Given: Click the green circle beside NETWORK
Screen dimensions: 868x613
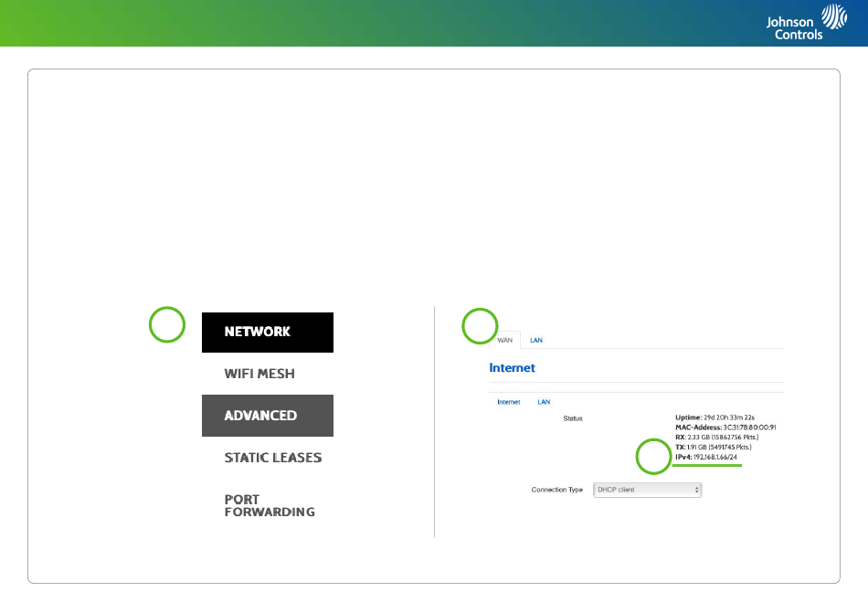Looking at the screenshot, I should [x=168, y=325].
